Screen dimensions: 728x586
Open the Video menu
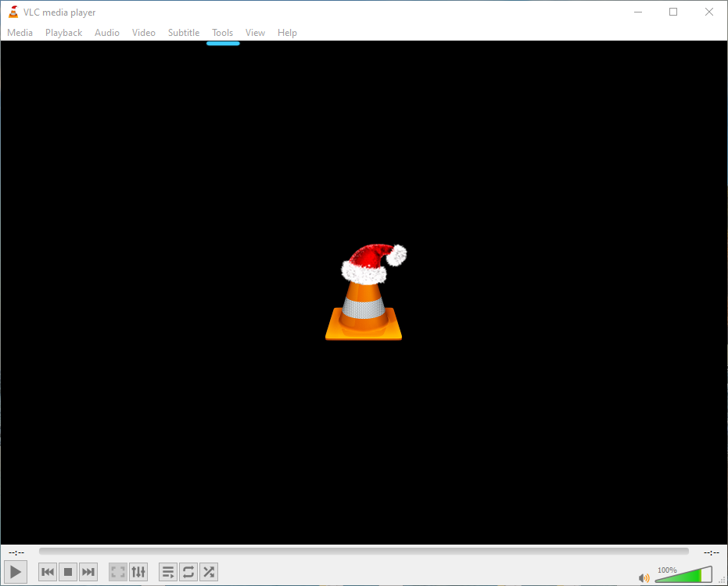tap(143, 33)
